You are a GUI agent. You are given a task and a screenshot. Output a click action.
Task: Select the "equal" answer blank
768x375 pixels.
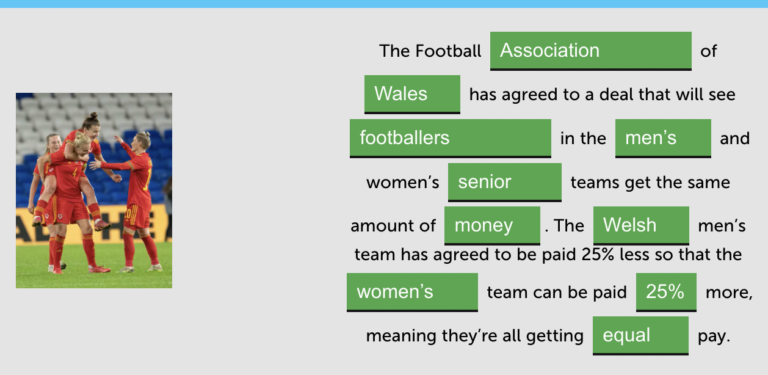coord(640,336)
